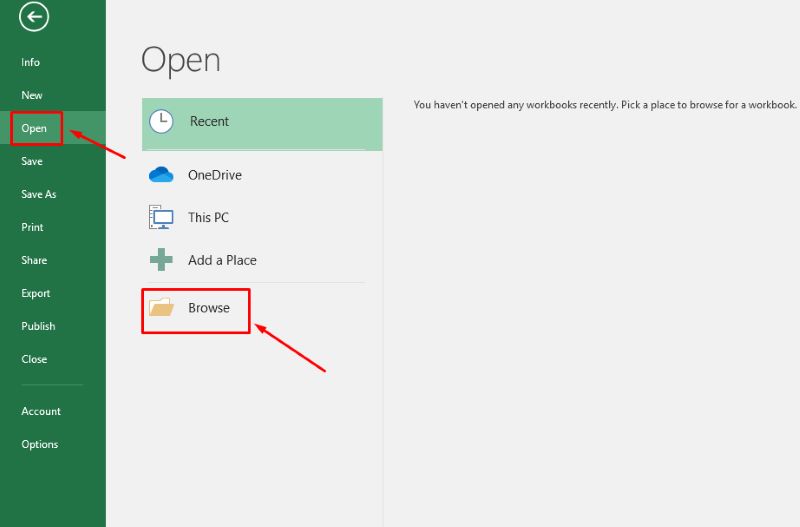Choose Save from the sidebar menu
Screen dimensions: 800x527
32,161
